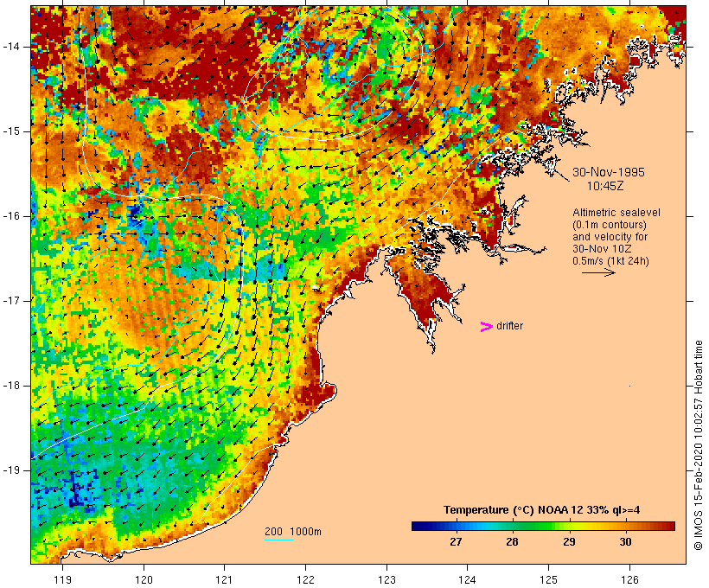Screen dimensions: 709x588
Task: Click the '(0.1m contours)' caption line
Action: [610, 225]
